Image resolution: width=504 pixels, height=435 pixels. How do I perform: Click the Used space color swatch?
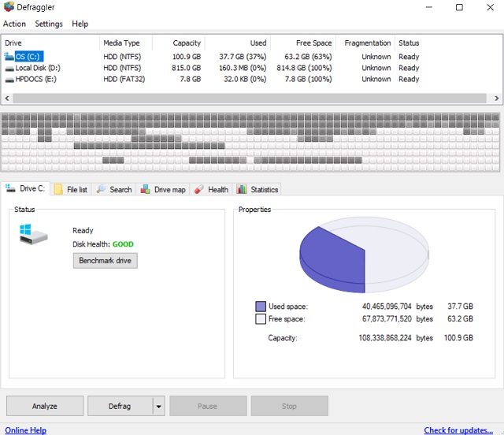tap(261, 307)
